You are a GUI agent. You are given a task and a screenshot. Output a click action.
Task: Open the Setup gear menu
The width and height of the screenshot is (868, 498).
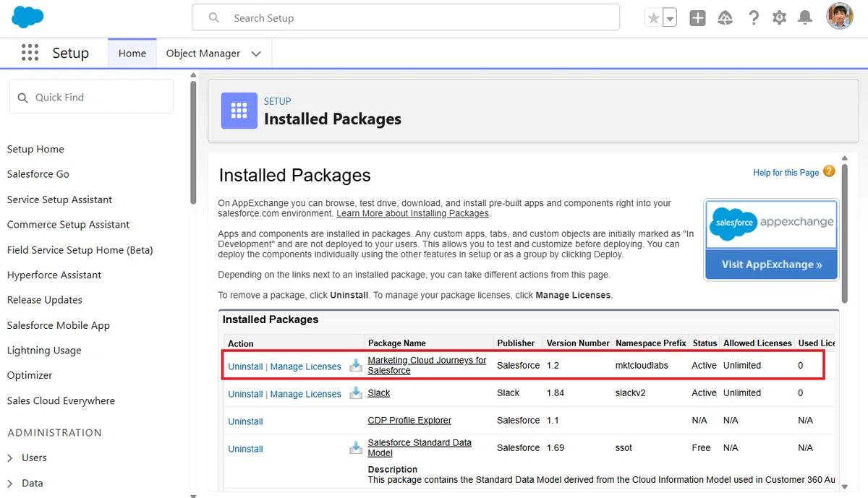(x=779, y=18)
